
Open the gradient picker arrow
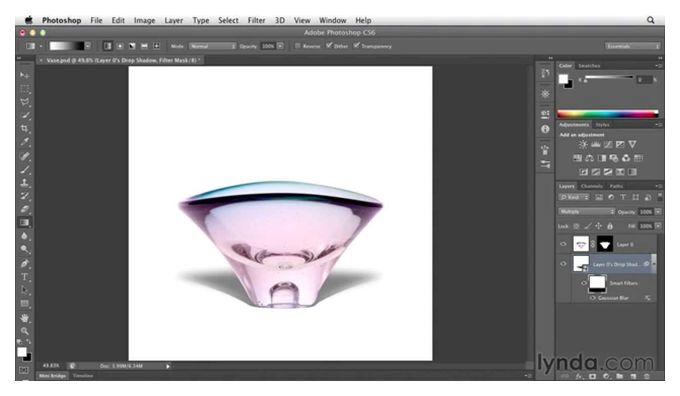pos(88,46)
